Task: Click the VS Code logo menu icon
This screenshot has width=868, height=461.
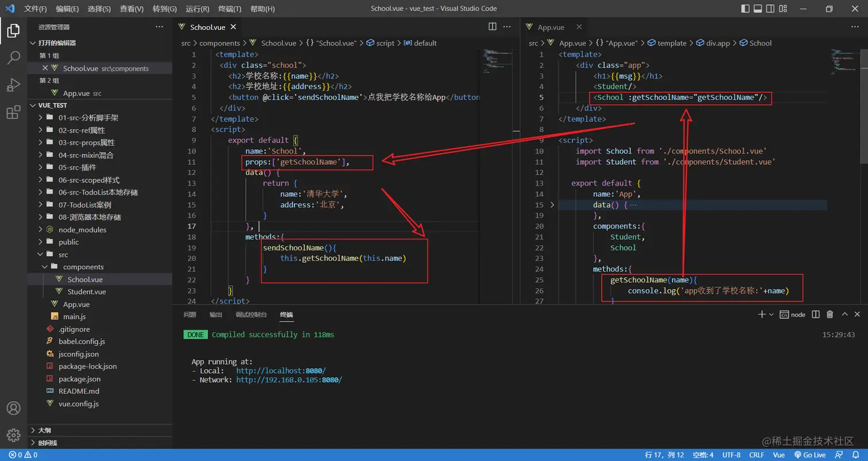Action: tap(10, 9)
